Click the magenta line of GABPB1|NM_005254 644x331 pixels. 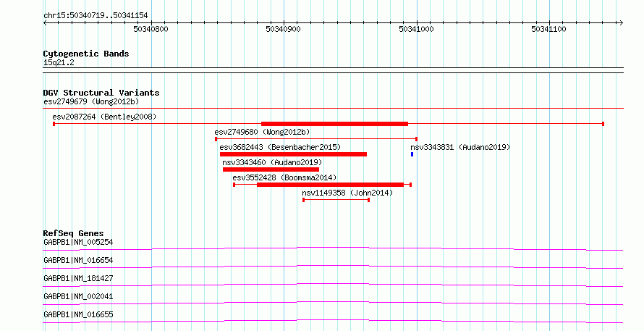(x=333, y=248)
